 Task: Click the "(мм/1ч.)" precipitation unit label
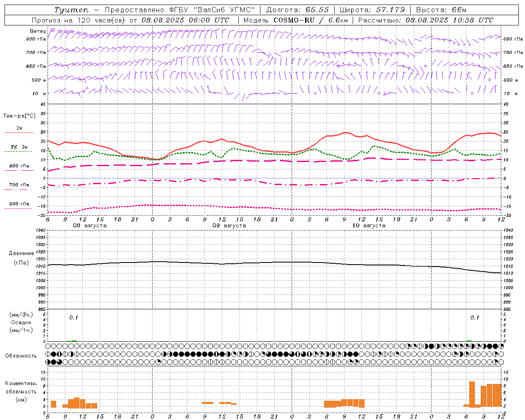tap(21, 330)
